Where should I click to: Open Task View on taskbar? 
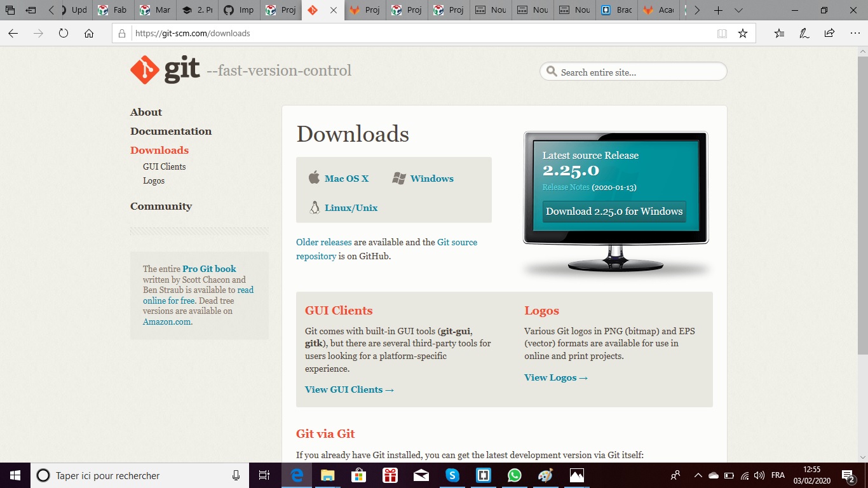tap(264, 475)
